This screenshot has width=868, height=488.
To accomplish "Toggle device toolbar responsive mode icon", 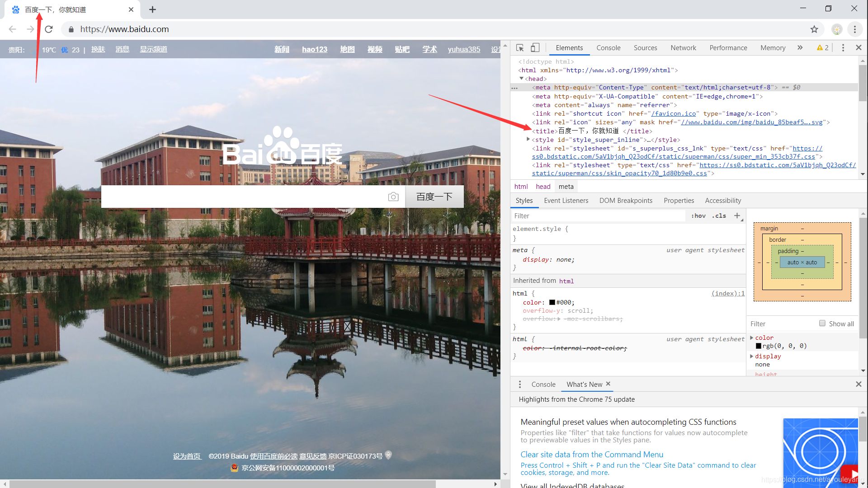I will tap(535, 47).
